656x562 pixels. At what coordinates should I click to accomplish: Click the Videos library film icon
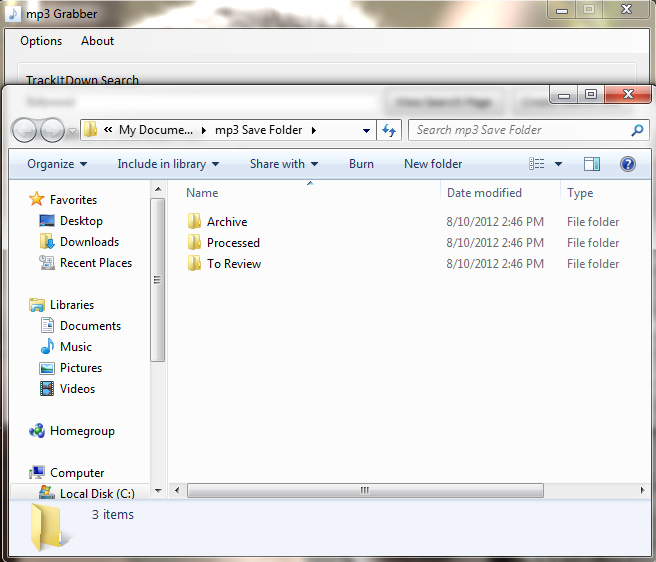[x=47, y=388]
